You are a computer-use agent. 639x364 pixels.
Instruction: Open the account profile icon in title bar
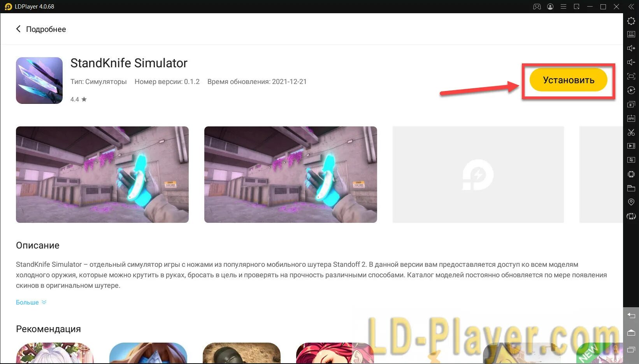pos(550,7)
